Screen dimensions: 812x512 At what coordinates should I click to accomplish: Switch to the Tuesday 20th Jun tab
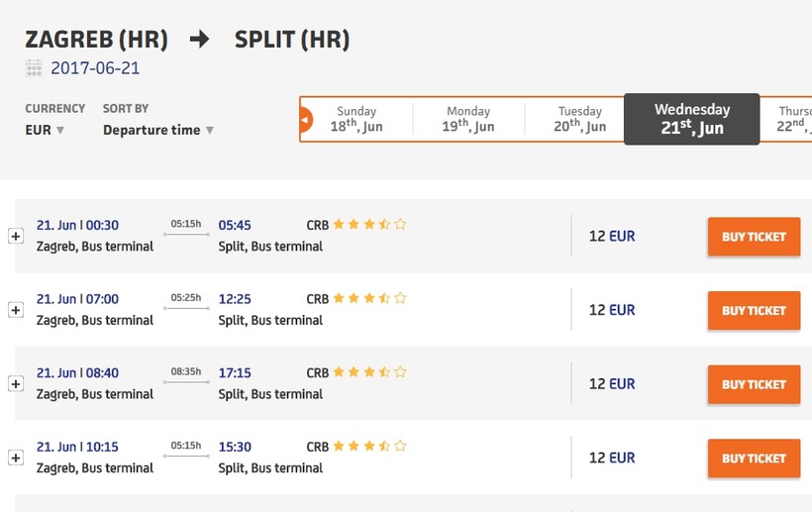[579, 120]
